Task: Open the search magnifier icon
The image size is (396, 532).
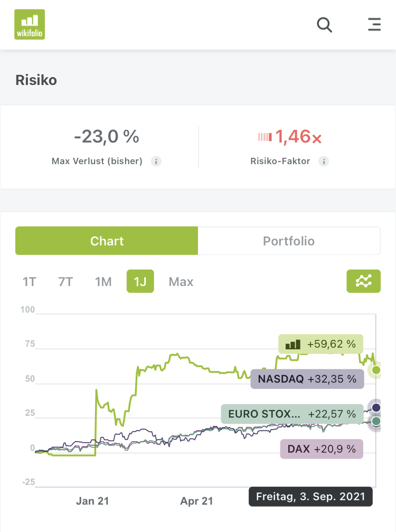Action: point(324,24)
